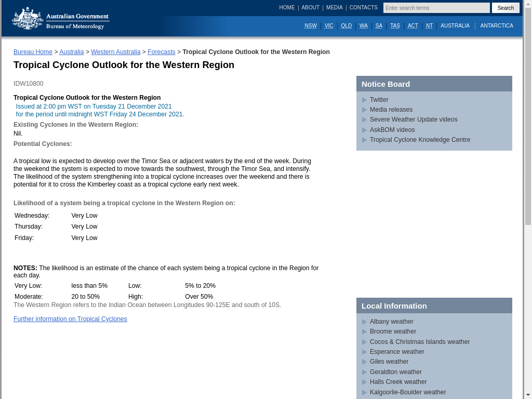View Halls Creek weather link
532x399 pixels.
click(398, 382)
